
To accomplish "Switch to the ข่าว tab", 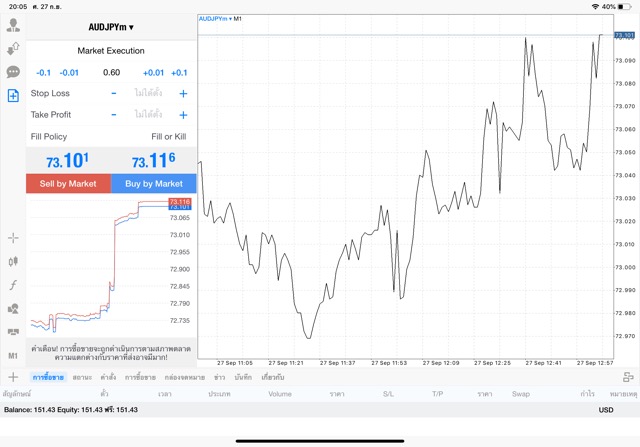I will (x=219, y=377).
